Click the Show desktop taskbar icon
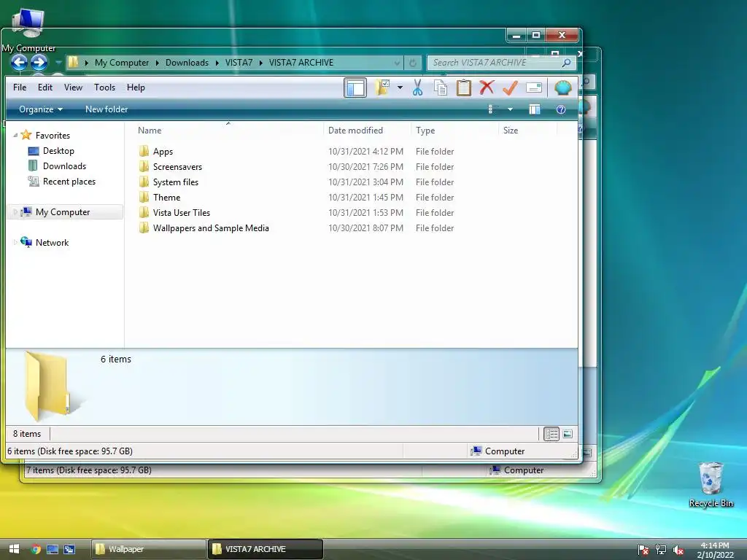This screenshot has width=747, height=560. (53, 549)
